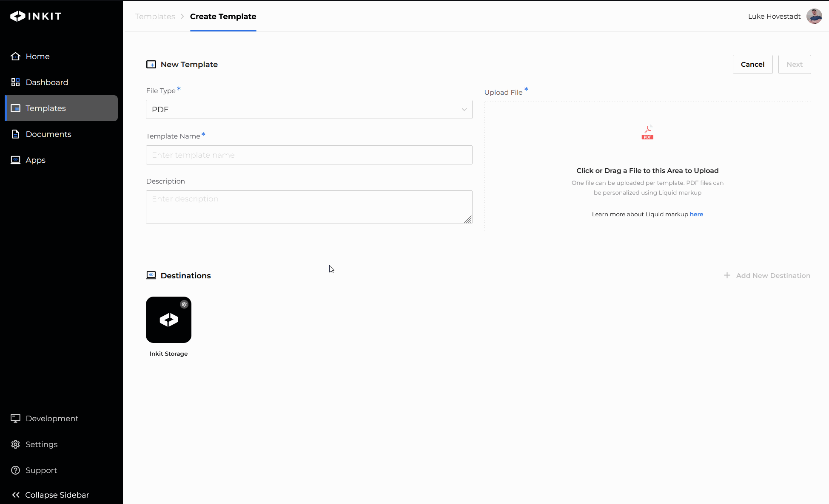Image resolution: width=829 pixels, height=504 pixels.
Task: Click the Next button
Action: coord(794,65)
